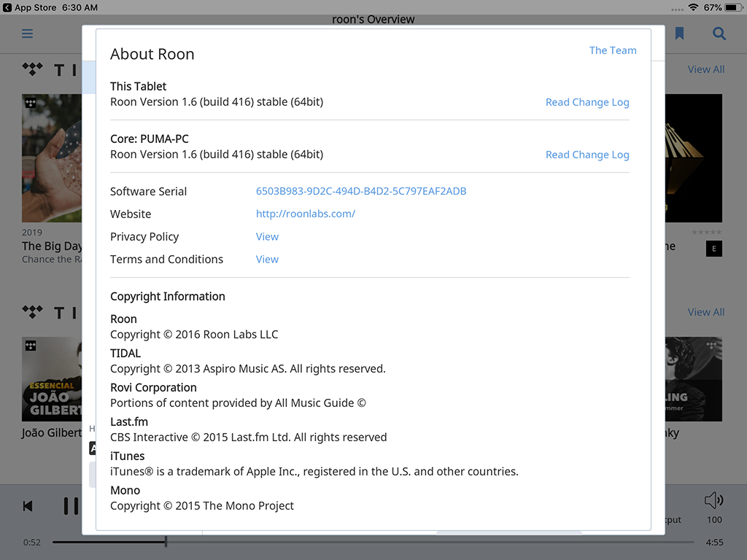Click the volume value 100
The height and width of the screenshot is (560, 747).
[714, 520]
